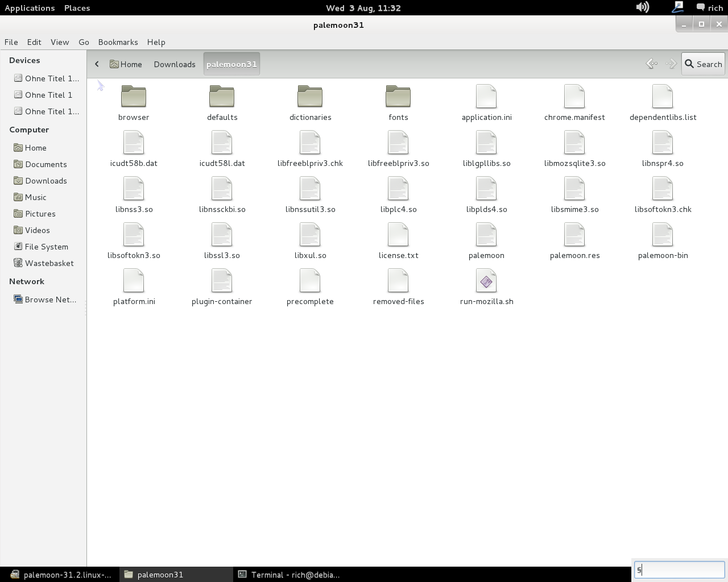This screenshot has width=728, height=582.
Task: Select the fonts folder
Action: point(398,103)
